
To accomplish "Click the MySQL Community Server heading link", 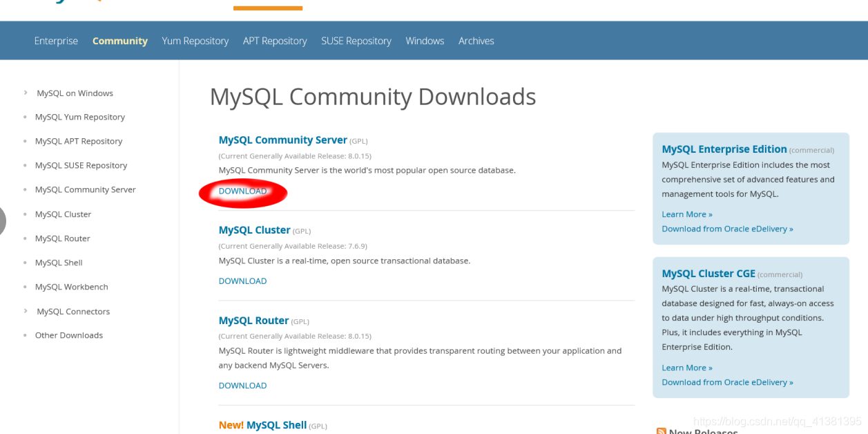I will point(282,140).
